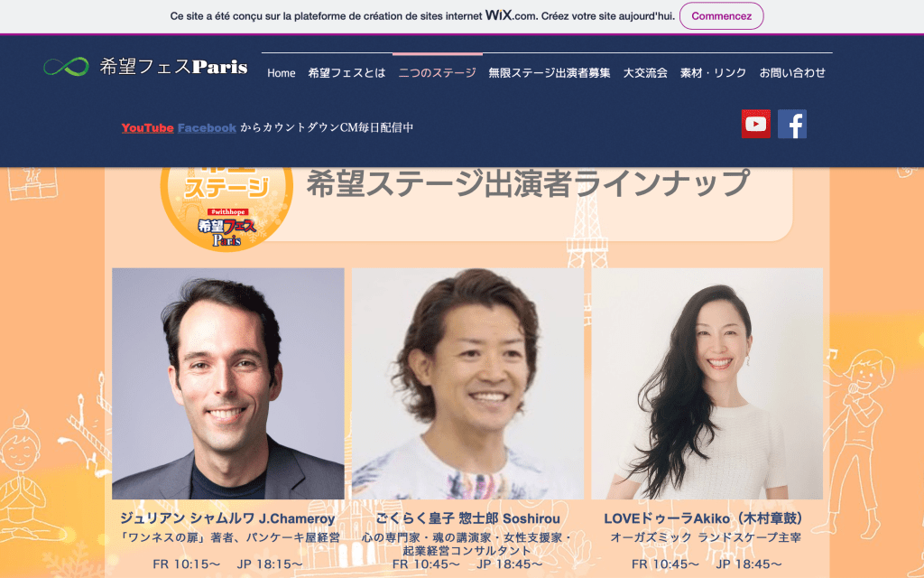This screenshot has width=924, height=578.
Task: Open the 希望フェスとは menu item
Action: (x=346, y=73)
